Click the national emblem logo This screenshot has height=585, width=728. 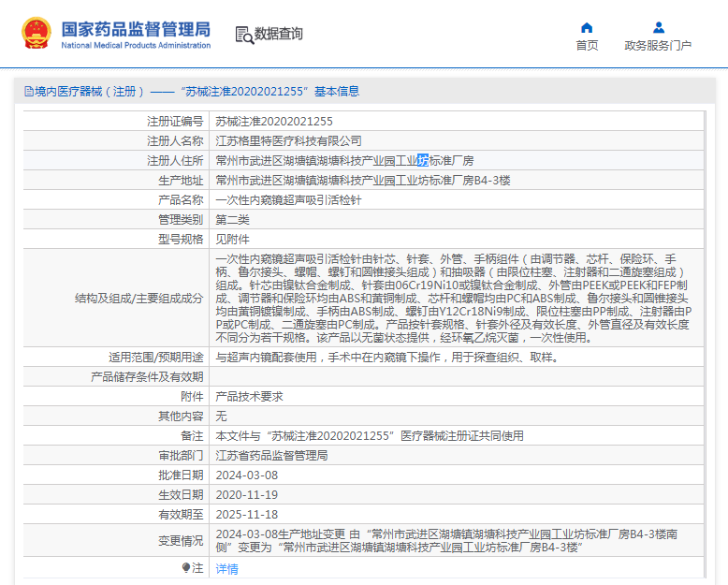(36, 33)
